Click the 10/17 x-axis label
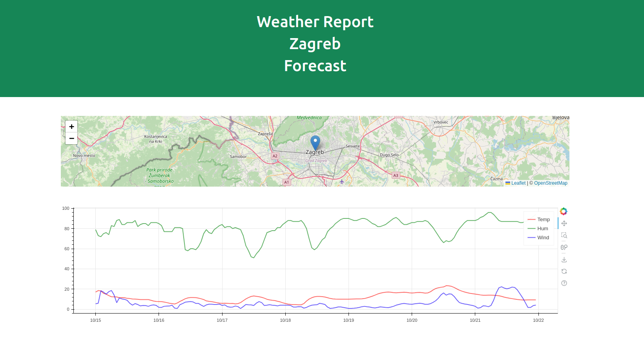The image size is (644, 354). [x=222, y=320]
